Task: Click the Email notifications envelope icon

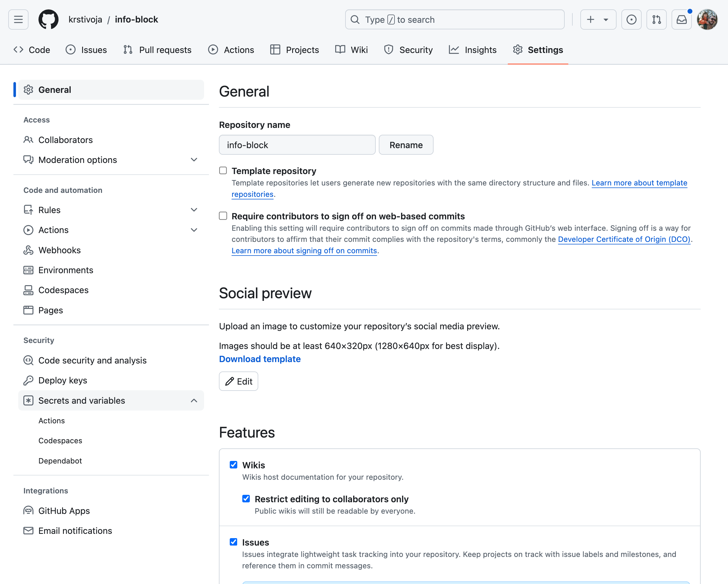Action: [29, 531]
